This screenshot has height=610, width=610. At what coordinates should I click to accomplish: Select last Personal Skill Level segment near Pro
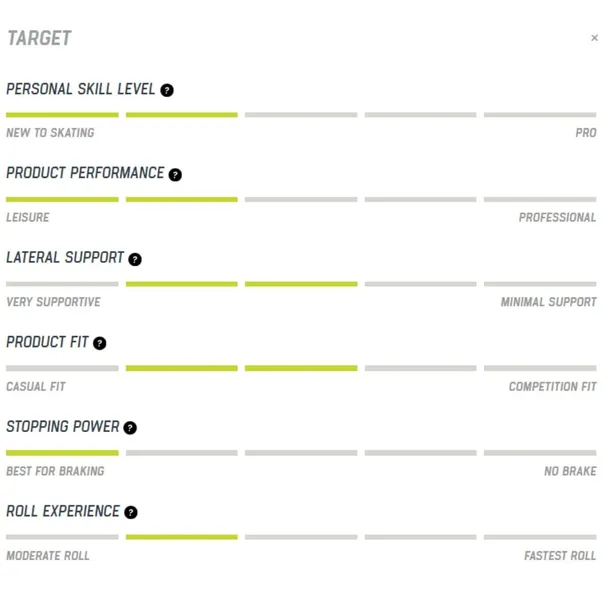[x=540, y=115]
